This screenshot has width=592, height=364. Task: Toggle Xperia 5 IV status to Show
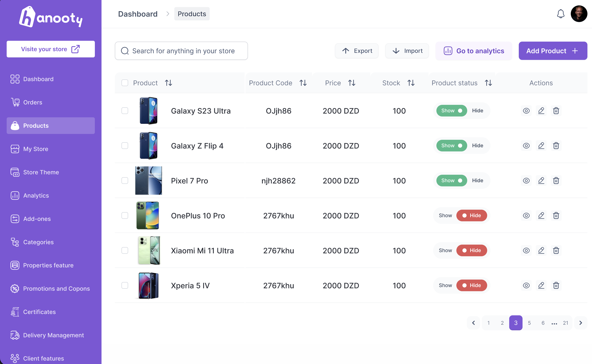445,285
